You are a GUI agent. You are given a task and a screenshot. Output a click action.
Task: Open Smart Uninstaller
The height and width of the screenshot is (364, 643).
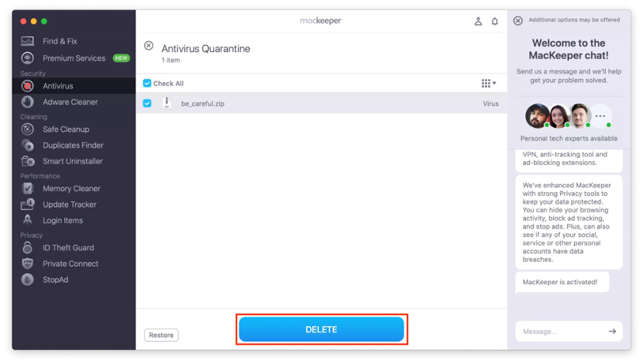point(73,161)
